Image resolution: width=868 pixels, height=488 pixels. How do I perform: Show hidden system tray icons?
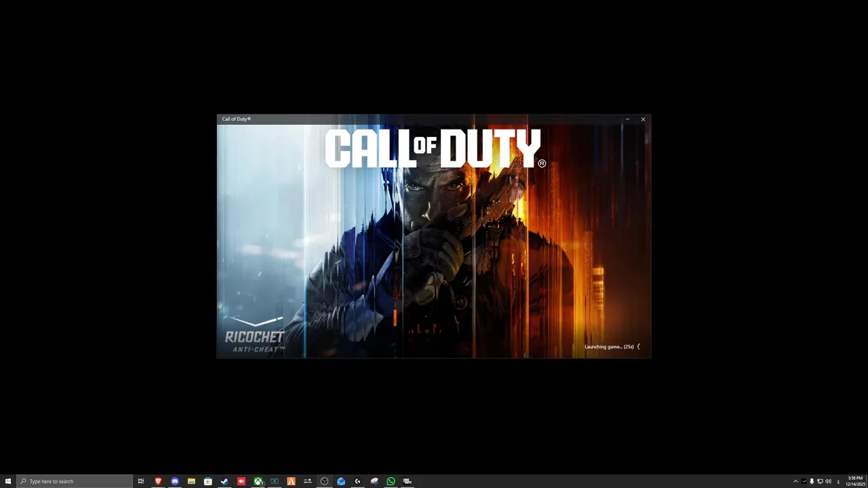pos(795,481)
